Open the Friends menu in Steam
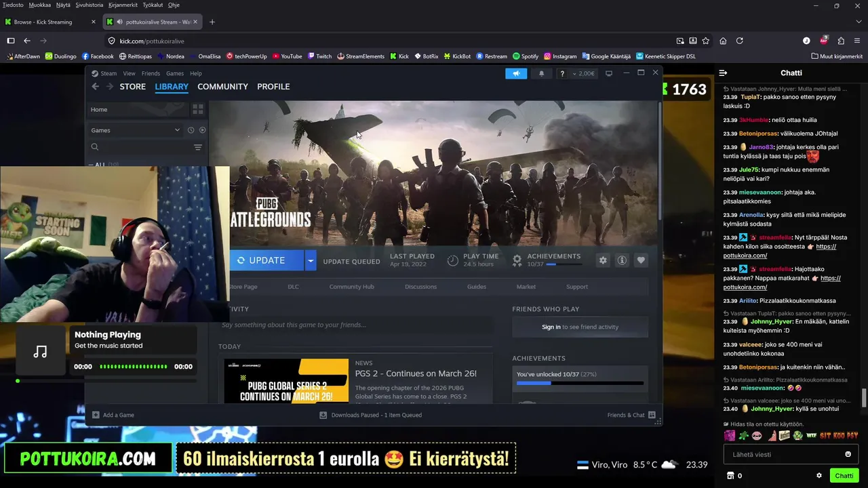 pos(151,73)
